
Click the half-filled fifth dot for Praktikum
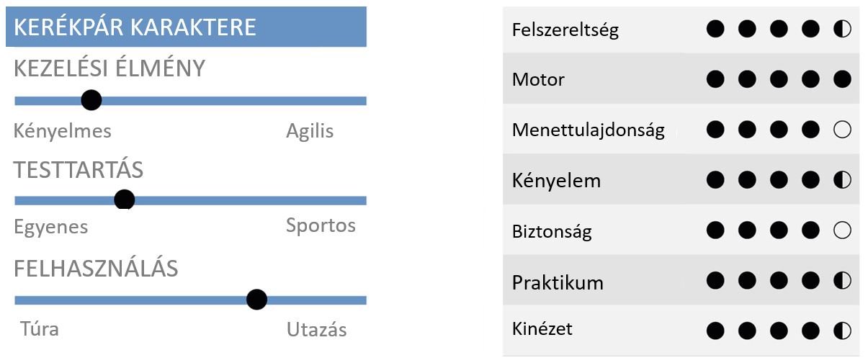(842, 281)
